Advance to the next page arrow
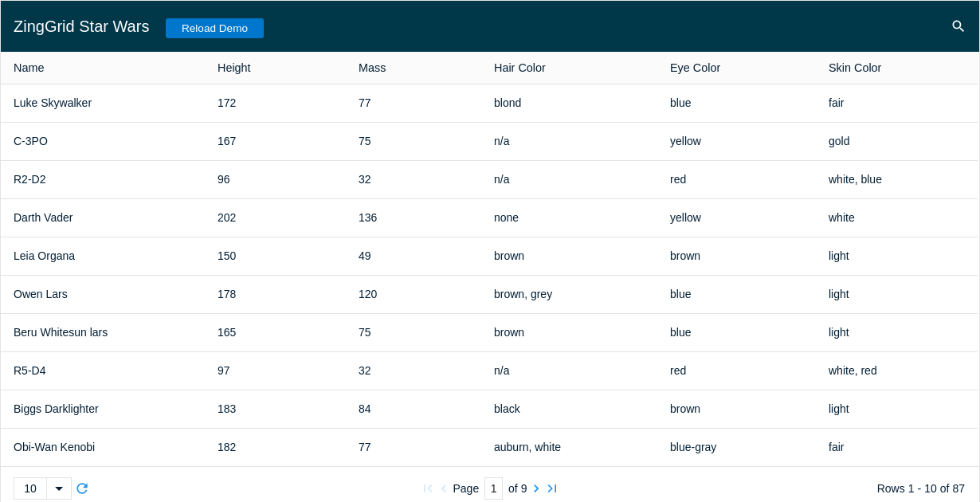Viewport: 980px width, 502px height. pyautogui.click(x=536, y=488)
